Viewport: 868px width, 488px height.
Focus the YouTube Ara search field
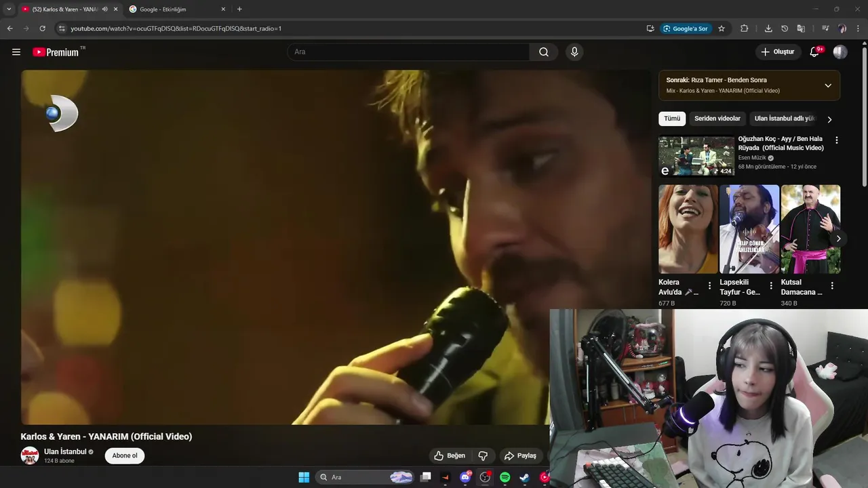(x=408, y=52)
